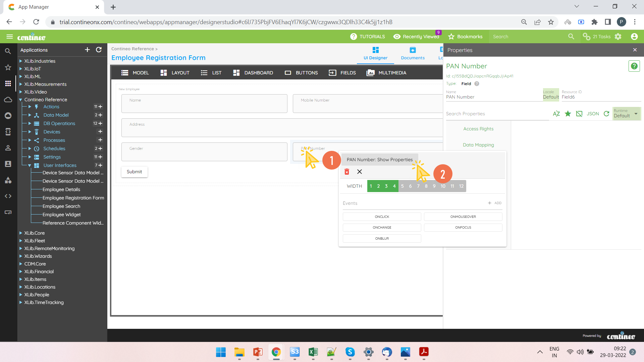
Task: Click the refresh applications icon
Action: coord(99,50)
